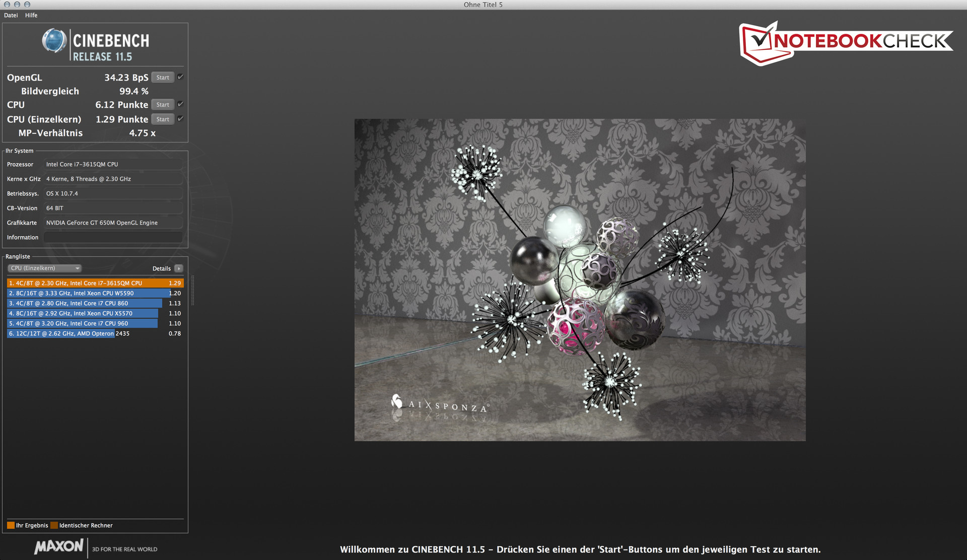Click the AIXSPONZA logo in the rendered image
The width and height of the screenshot is (967, 560).
tap(439, 404)
